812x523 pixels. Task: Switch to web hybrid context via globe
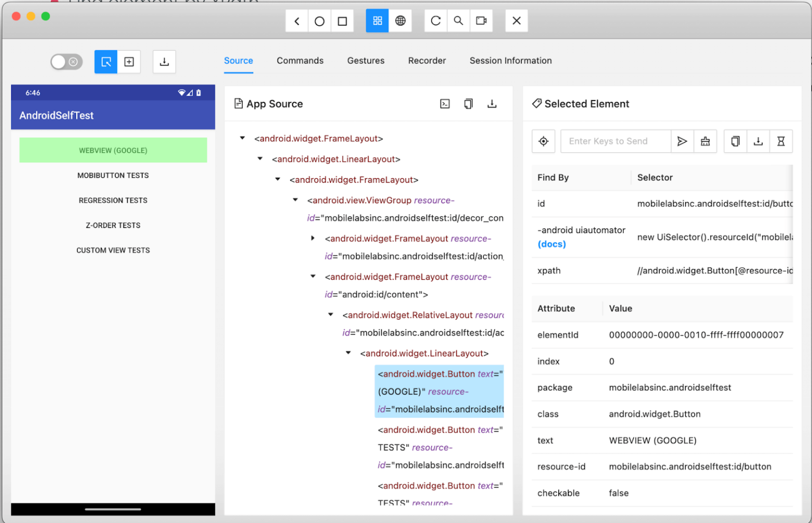point(400,21)
